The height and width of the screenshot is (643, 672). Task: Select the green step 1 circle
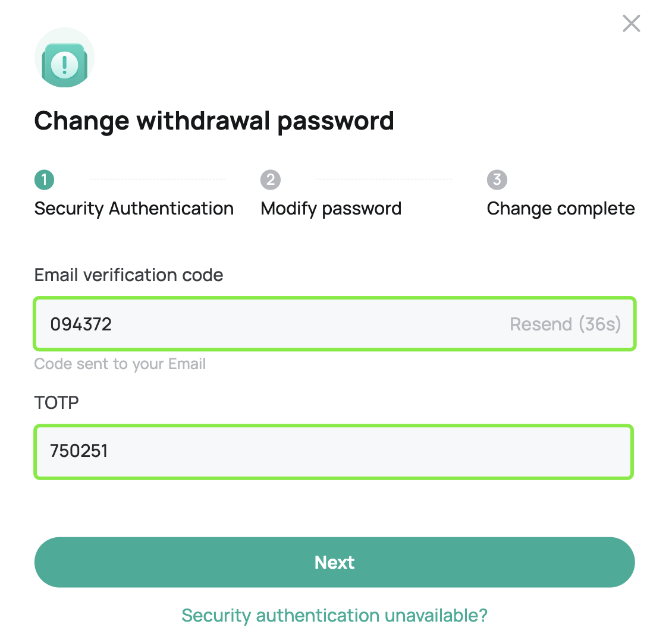(x=45, y=179)
